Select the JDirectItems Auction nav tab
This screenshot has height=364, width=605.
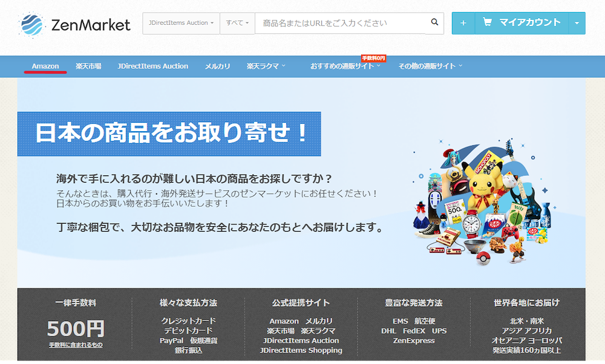(153, 66)
